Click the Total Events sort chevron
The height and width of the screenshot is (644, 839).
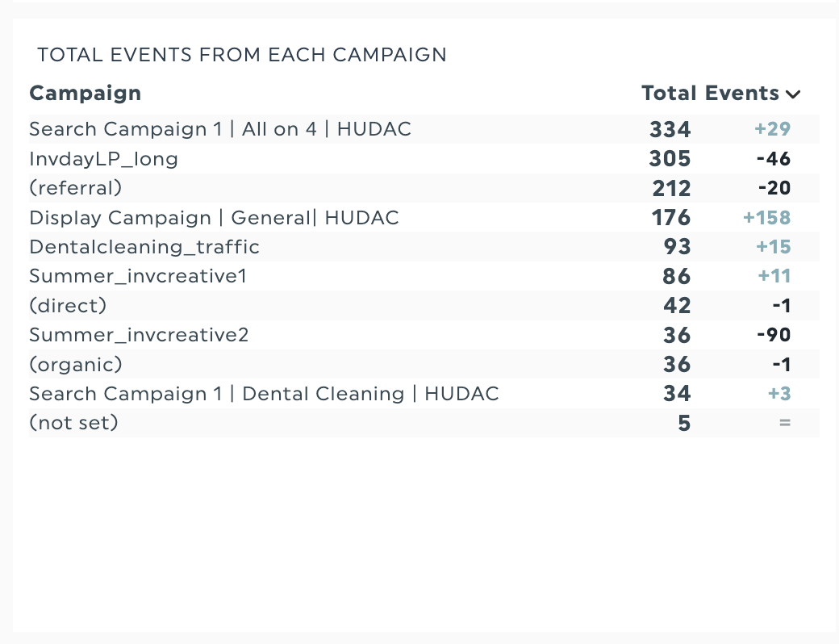coord(793,94)
